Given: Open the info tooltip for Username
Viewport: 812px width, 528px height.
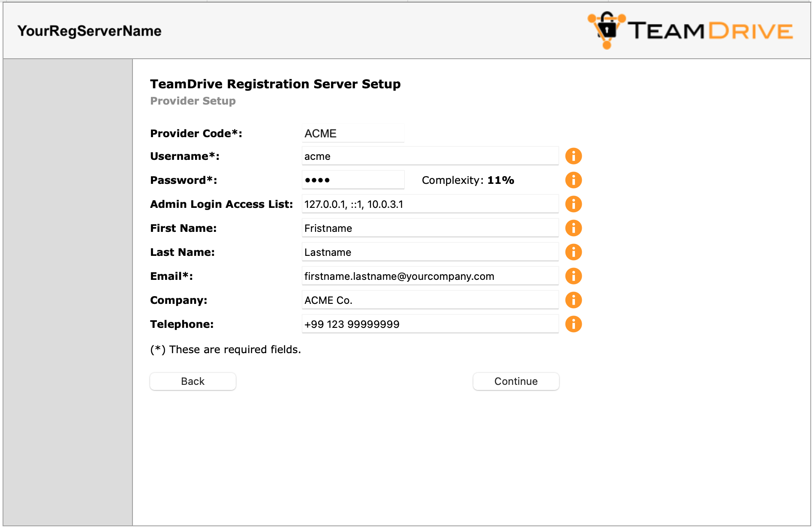Looking at the screenshot, I should point(573,156).
